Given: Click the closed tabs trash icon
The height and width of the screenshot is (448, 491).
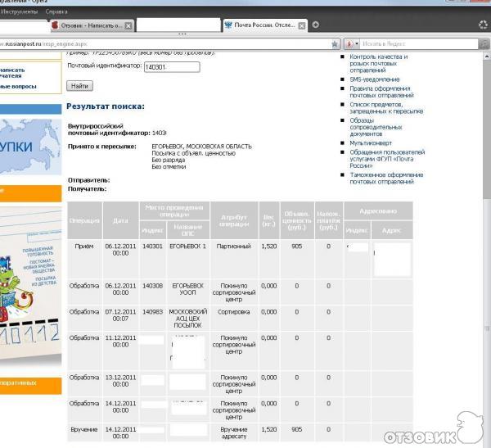Looking at the screenshot, I should click(x=483, y=25).
